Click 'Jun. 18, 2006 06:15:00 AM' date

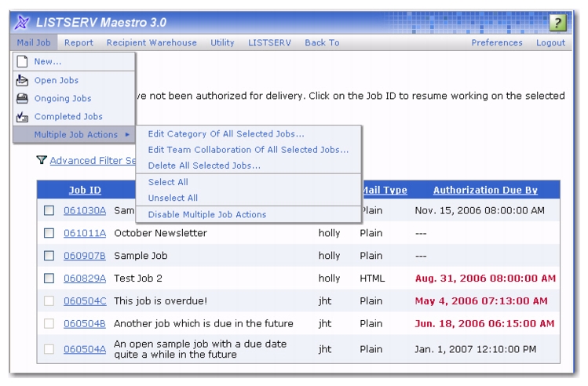[484, 323]
